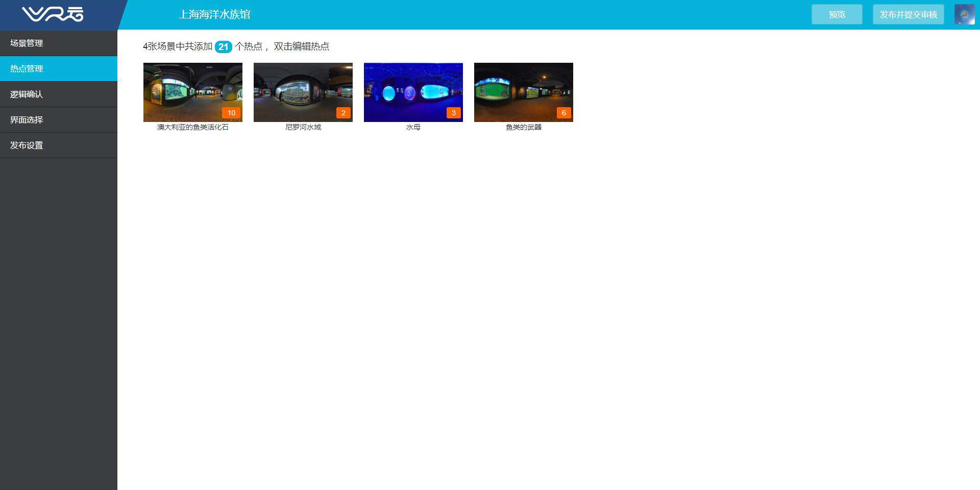Click the 澳大利亚的鱼类活化石 caption
Image resolution: width=980 pixels, height=490 pixels.
[x=193, y=127]
